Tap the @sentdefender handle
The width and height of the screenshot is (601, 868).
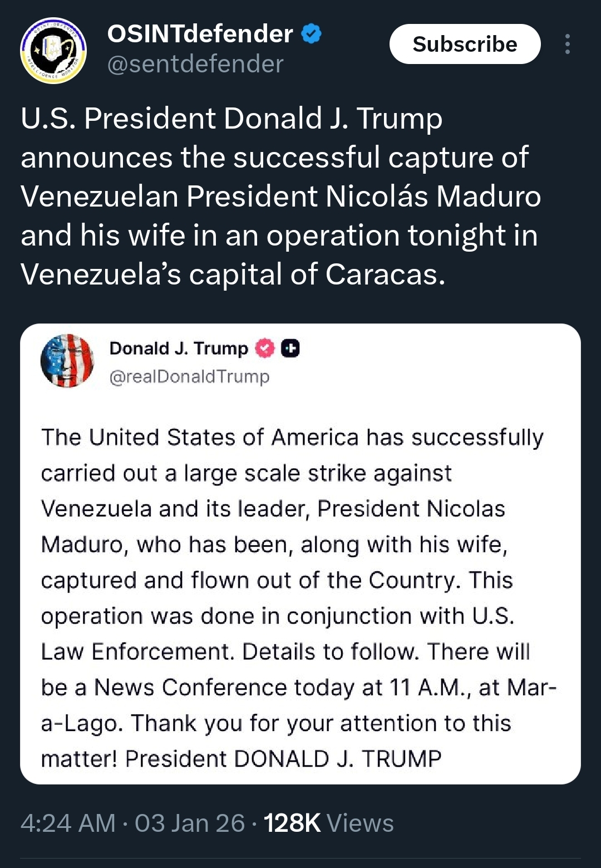point(195,64)
